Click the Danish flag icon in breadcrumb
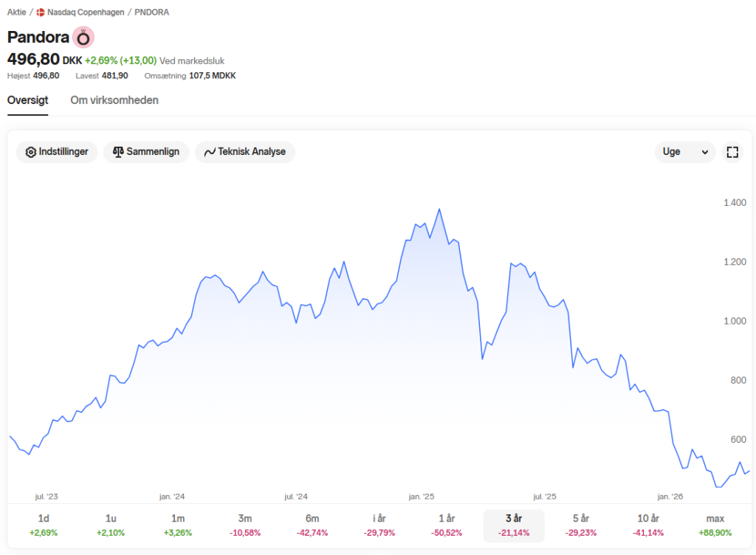This screenshot has height=555, width=756. (41, 13)
